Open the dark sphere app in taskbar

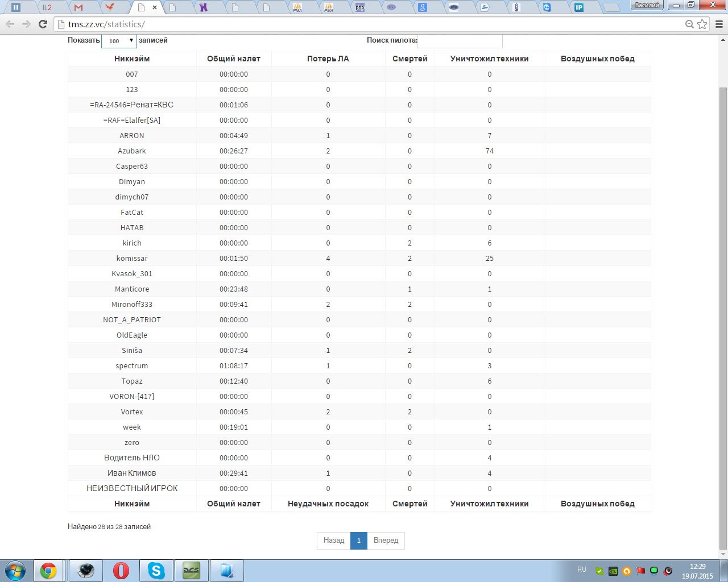point(85,571)
